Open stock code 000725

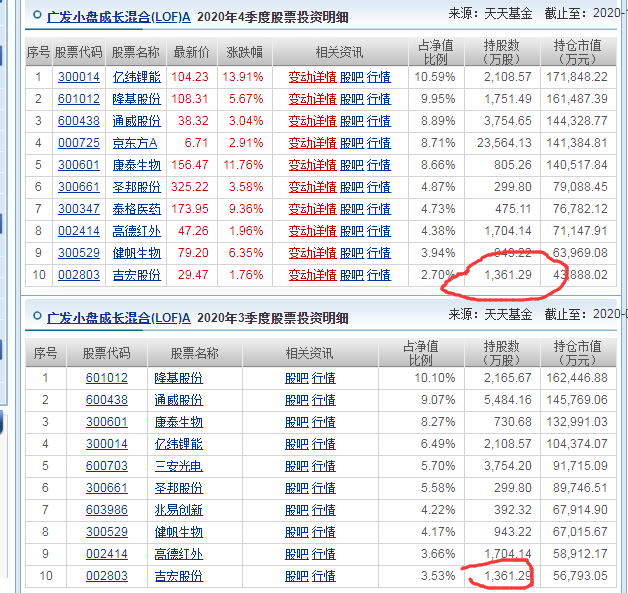(79, 143)
